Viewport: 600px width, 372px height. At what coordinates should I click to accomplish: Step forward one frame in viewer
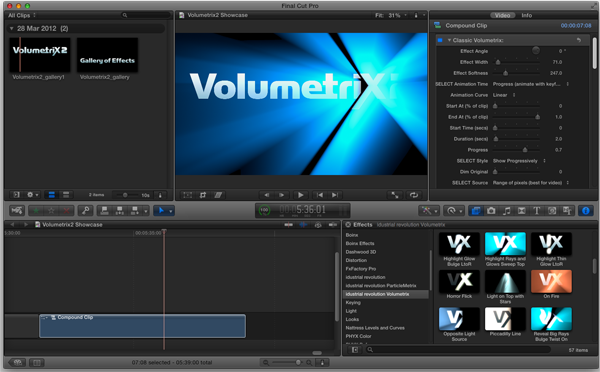click(282, 195)
